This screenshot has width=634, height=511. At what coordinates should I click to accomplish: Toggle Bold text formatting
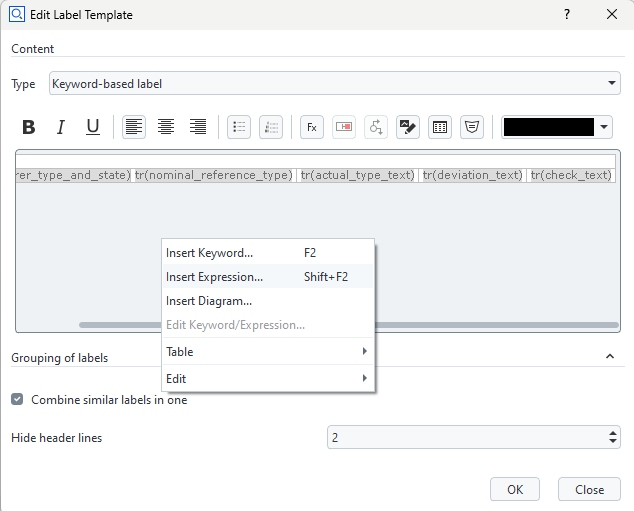click(29, 127)
